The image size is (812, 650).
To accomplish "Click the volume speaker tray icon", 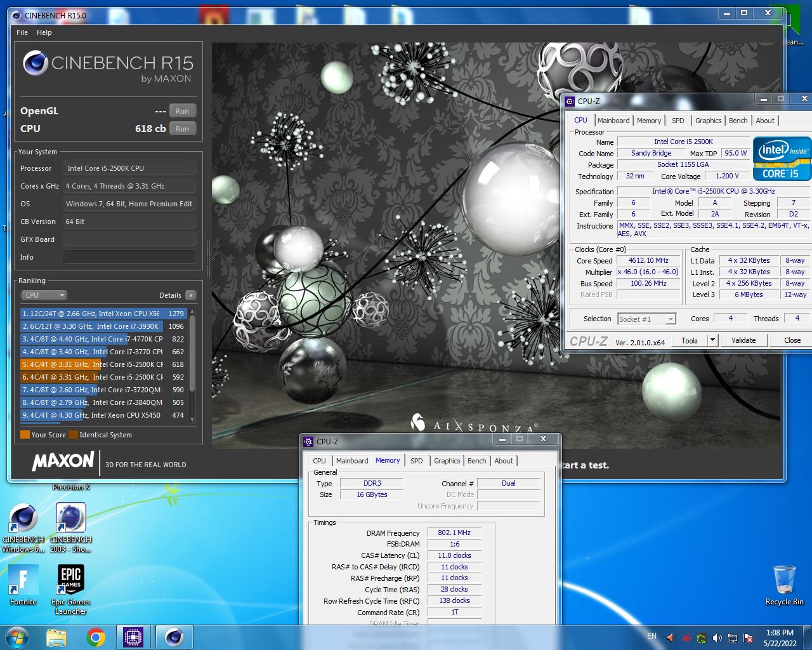I will [717, 638].
